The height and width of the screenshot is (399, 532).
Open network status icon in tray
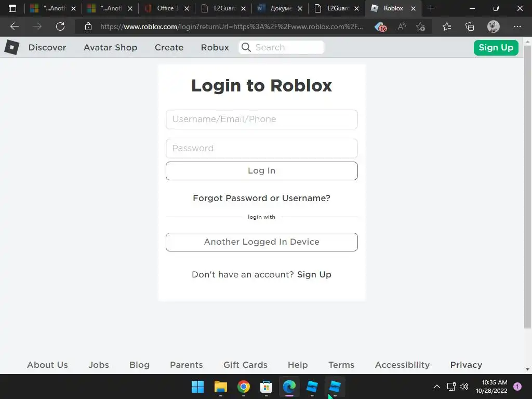[x=451, y=387]
